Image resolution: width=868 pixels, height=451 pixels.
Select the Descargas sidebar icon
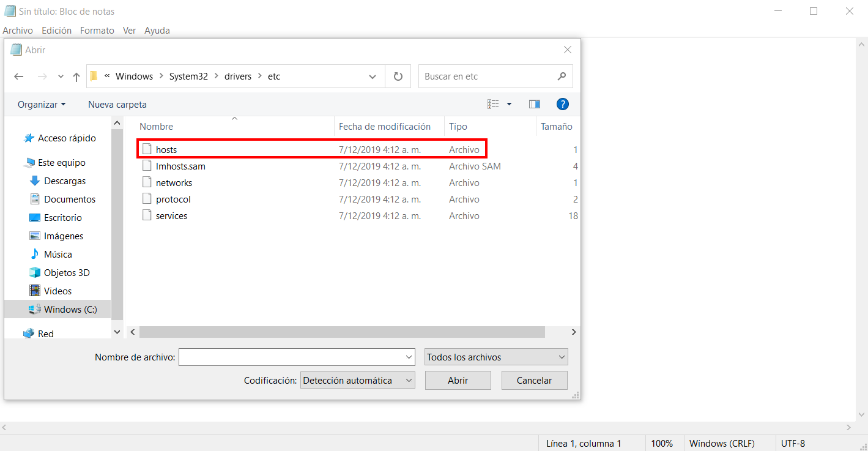(35, 181)
